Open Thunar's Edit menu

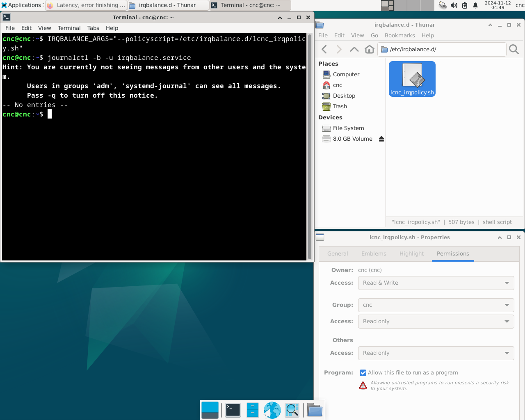339,35
